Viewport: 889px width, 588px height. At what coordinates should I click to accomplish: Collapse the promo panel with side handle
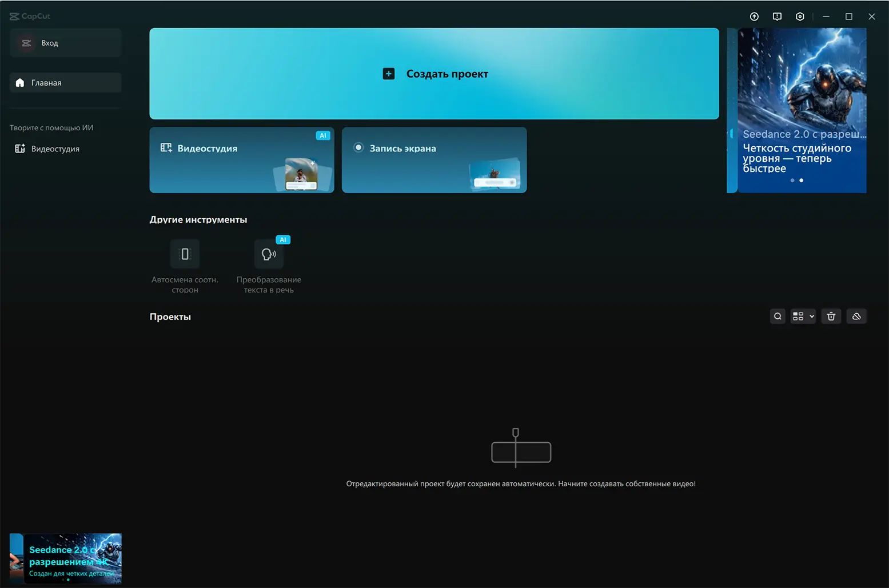(x=731, y=133)
